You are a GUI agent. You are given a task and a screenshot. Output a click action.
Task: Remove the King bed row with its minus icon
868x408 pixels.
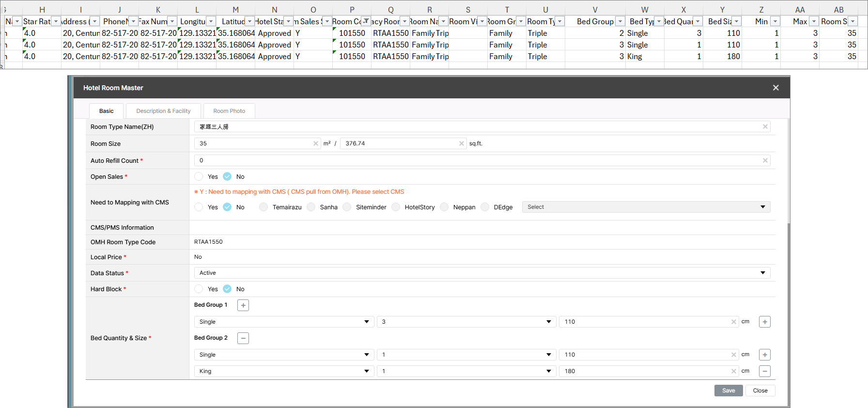coord(764,371)
